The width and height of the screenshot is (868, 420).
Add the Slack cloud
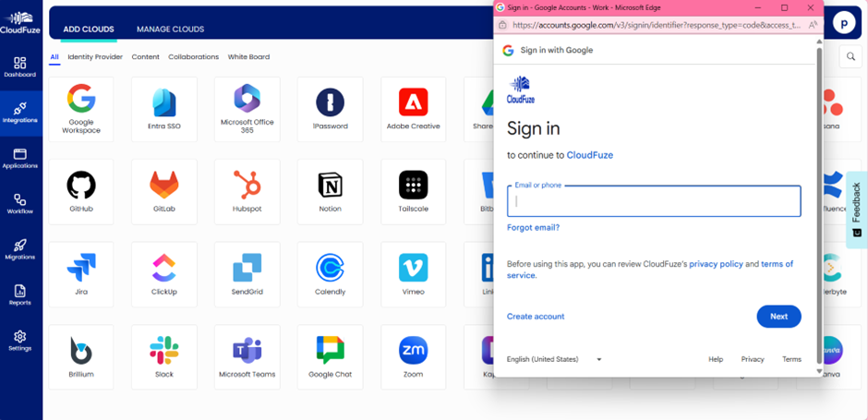pyautogui.click(x=164, y=357)
